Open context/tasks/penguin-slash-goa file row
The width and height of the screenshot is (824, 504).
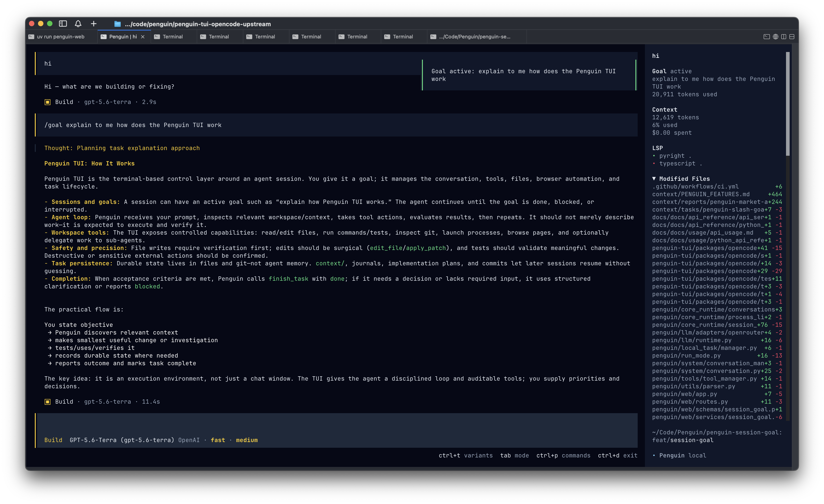click(x=717, y=210)
